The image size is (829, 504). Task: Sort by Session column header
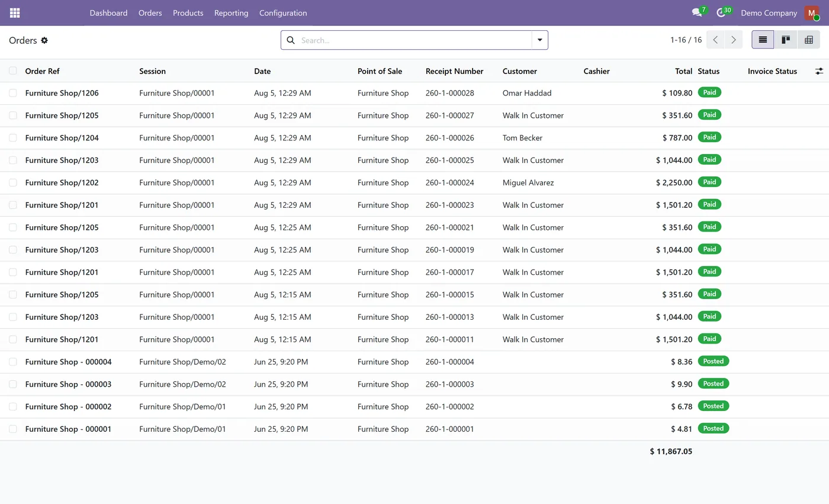152,71
